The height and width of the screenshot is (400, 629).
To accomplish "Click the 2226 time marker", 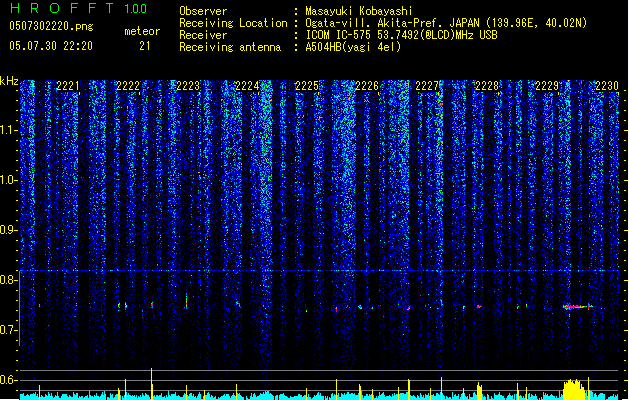I will coord(367,86).
